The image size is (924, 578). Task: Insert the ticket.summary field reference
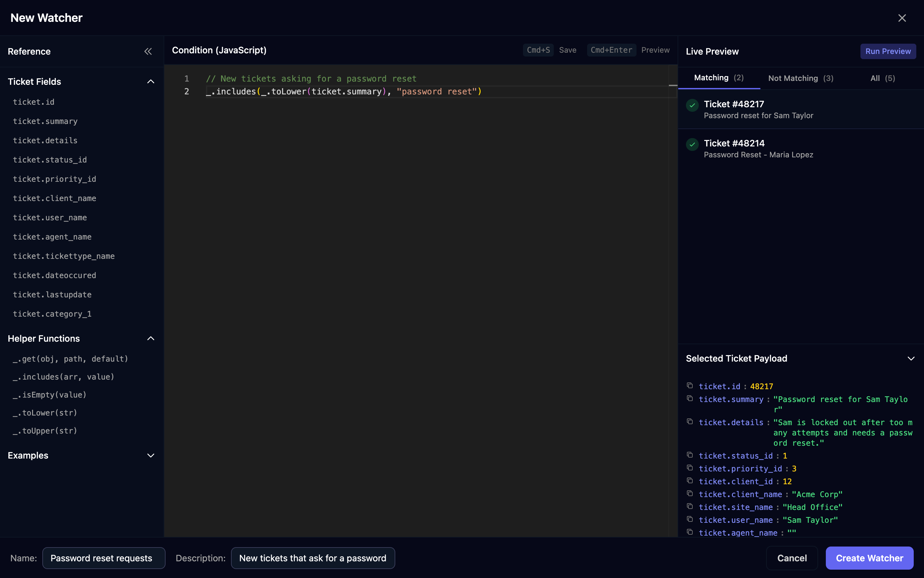45,121
